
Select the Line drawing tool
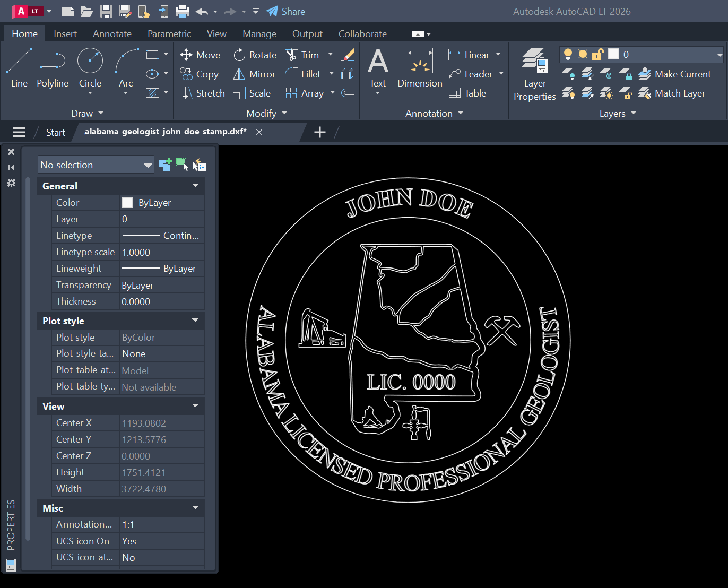[x=19, y=67]
